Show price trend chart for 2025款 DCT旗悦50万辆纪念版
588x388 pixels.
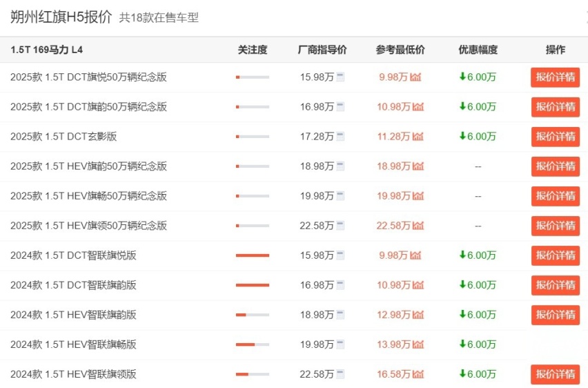pyautogui.click(x=415, y=77)
